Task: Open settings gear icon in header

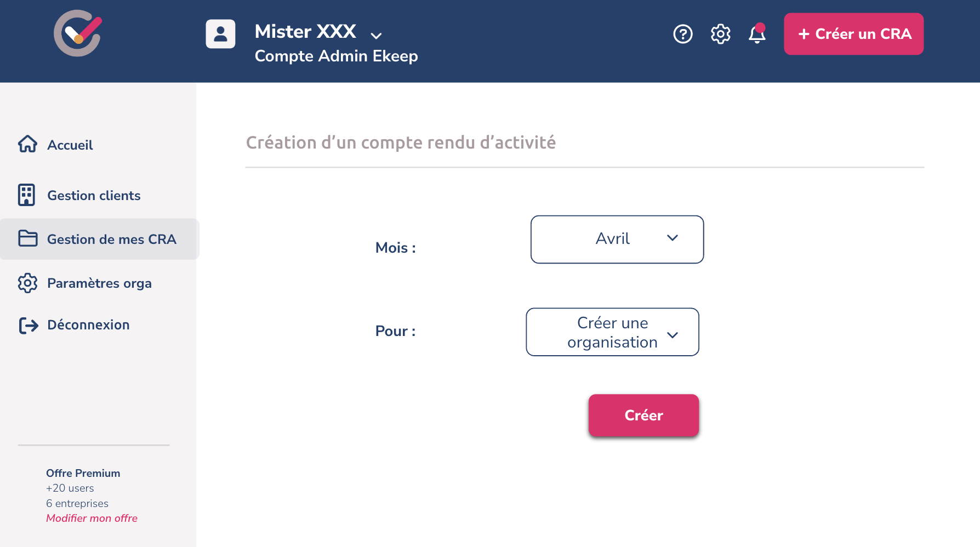Action: coord(721,34)
